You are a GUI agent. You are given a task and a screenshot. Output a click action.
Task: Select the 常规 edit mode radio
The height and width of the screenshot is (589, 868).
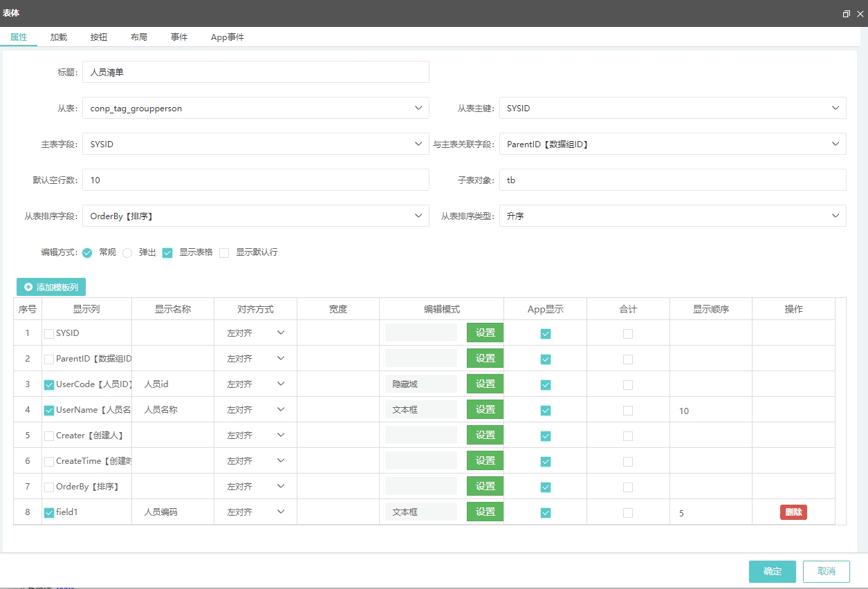[87, 252]
